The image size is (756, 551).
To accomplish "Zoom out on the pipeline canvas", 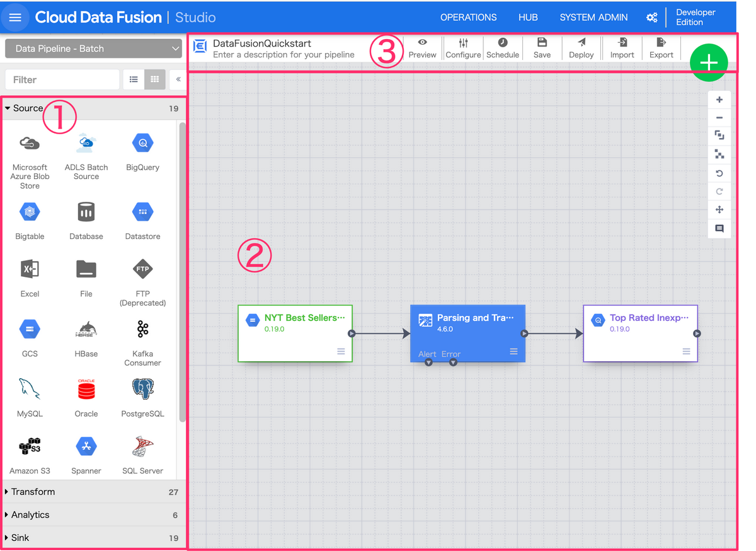I will coord(719,118).
